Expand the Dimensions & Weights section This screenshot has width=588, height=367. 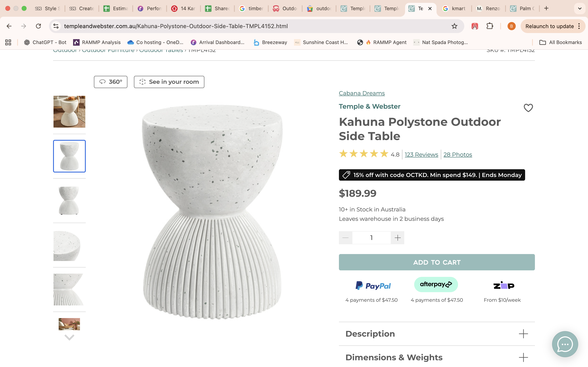tap(523, 357)
